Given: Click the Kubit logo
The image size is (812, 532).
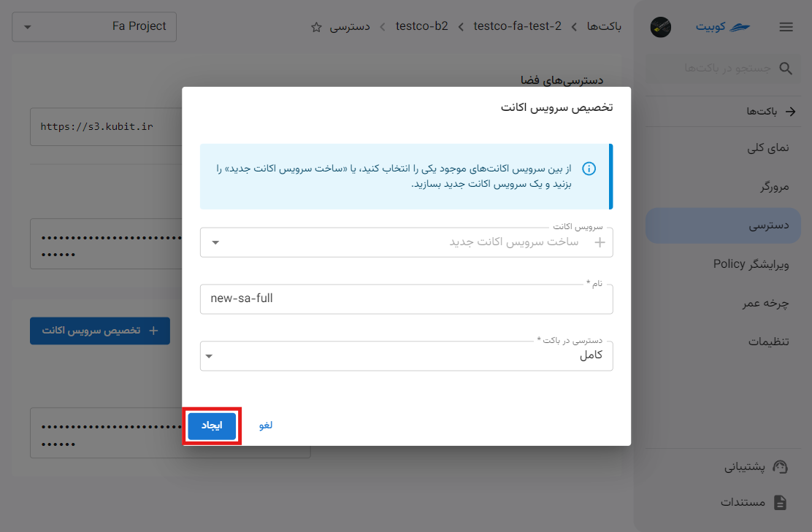Looking at the screenshot, I should point(723,27).
